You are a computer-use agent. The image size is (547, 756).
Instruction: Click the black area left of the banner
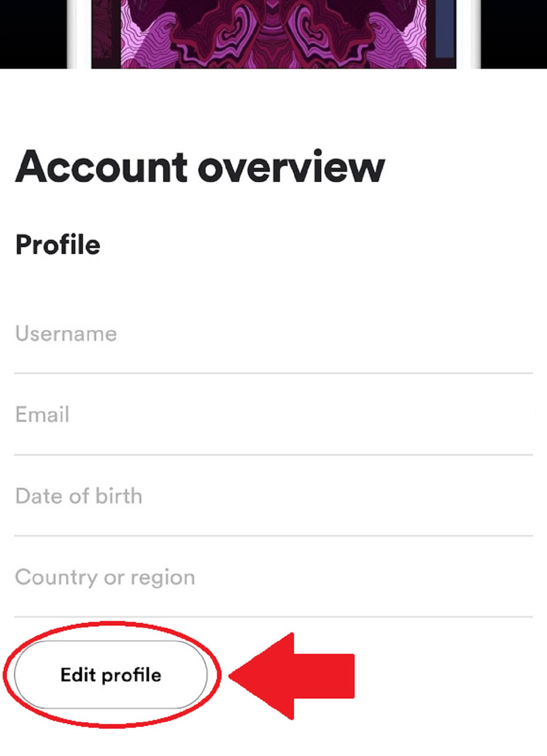(x=33, y=34)
